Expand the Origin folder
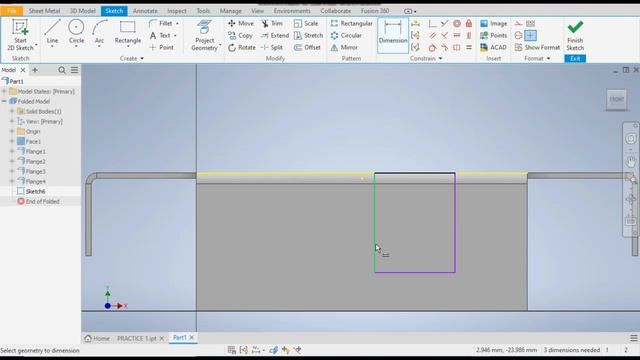The height and width of the screenshot is (360, 640). click(12, 131)
